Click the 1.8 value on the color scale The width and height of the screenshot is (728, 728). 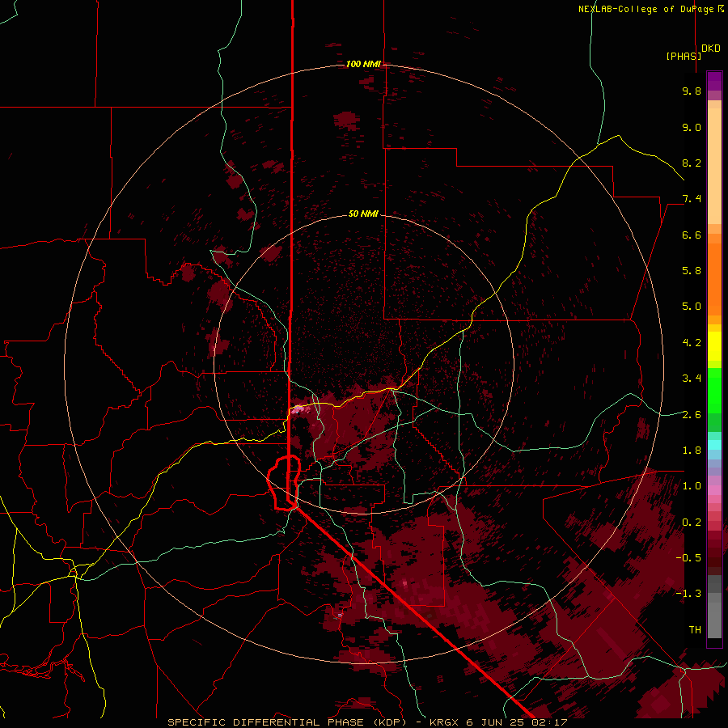[x=692, y=451]
